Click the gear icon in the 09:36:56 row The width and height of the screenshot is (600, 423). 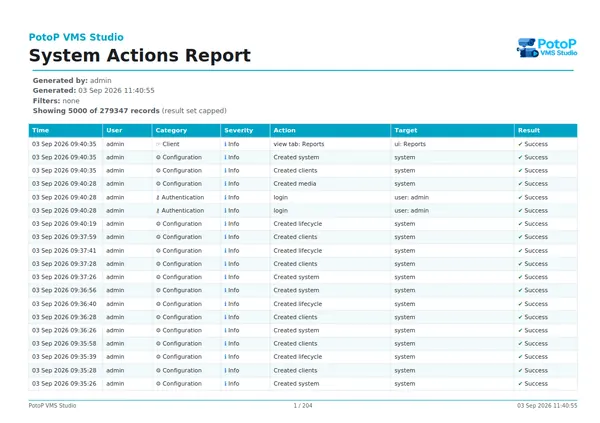158,290
